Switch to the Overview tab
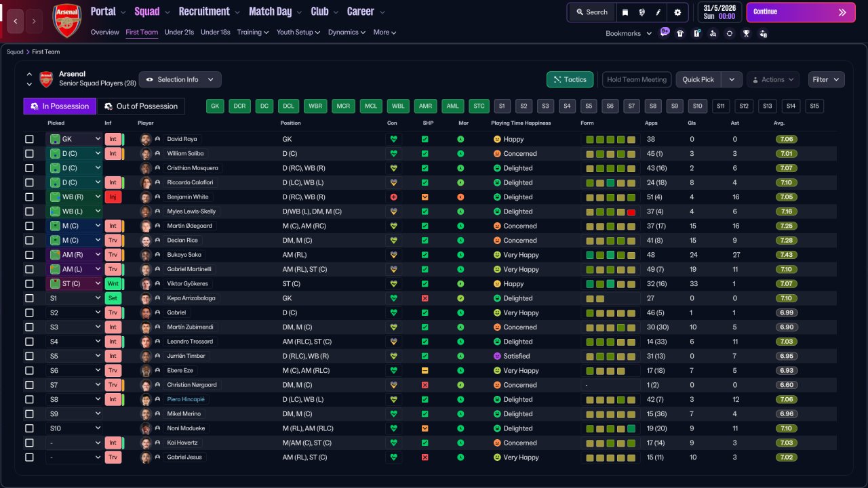The height and width of the screenshot is (488, 868). pyautogui.click(x=104, y=32)
